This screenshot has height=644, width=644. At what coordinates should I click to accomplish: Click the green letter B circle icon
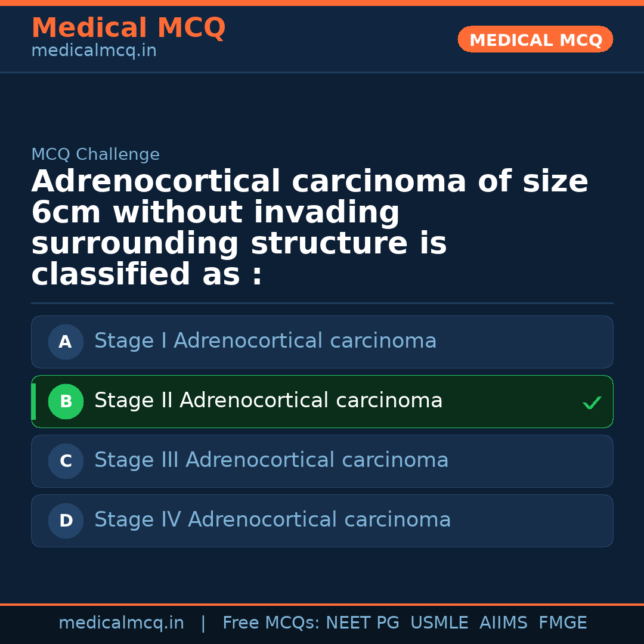(66, 401)
